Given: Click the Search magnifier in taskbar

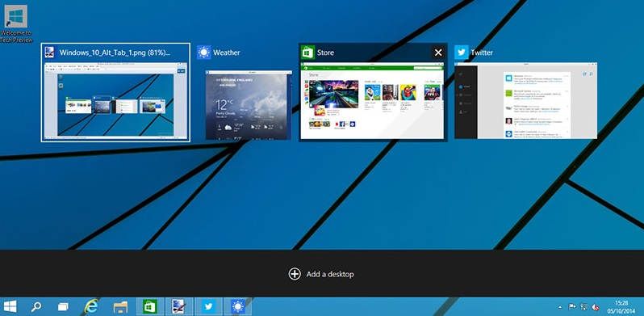Looking at the screenshot, I should tap(36, 306).
